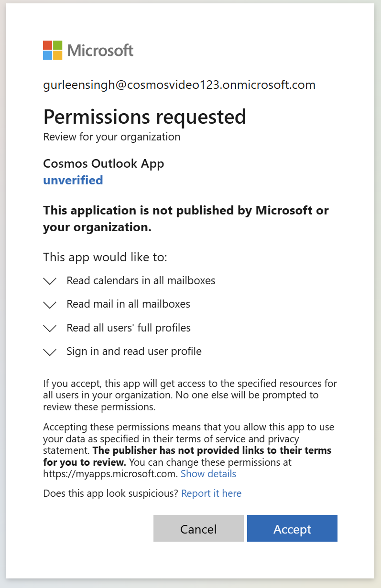This screenshot has height=588, width=381.
Task: Click the Review for your organization subtitle
Action: pyautogui.click(x=112, y=137)
